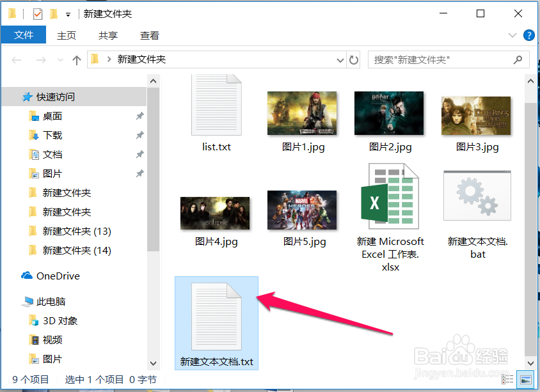
Task: Switch to large icons view in status bar
Action: [x=526, y=380]
